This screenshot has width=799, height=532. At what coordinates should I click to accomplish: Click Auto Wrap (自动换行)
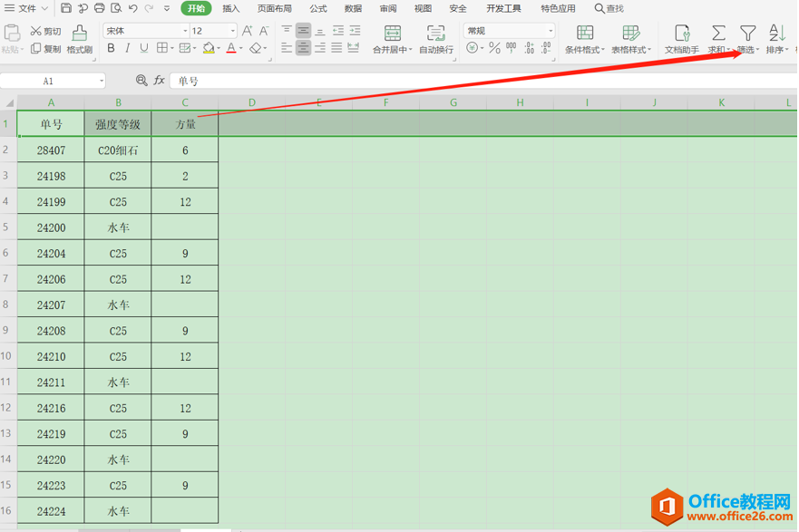(436, 39)
